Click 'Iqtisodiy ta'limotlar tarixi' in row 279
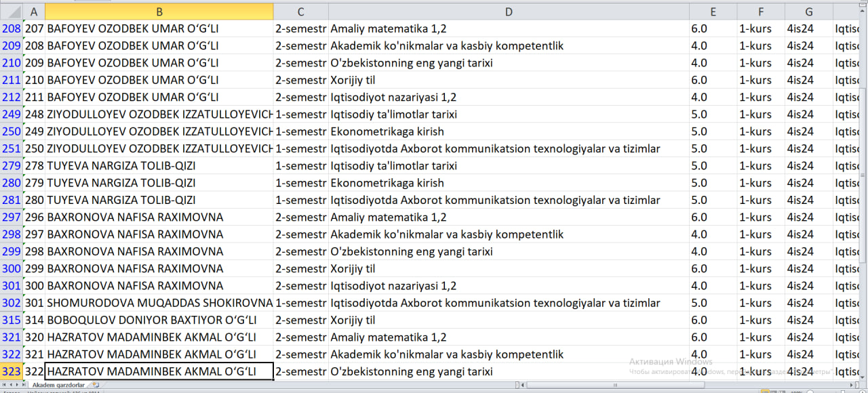 coord(509,166)
